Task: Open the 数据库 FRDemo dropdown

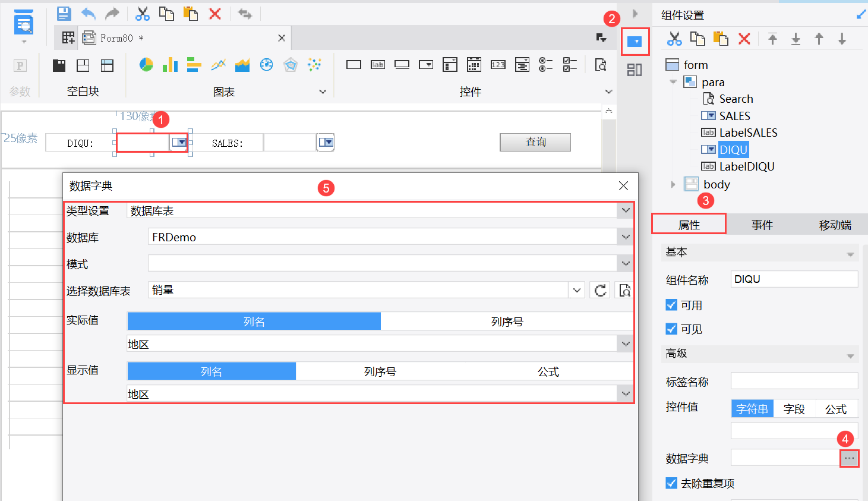Action: click(x=626, y=237)
